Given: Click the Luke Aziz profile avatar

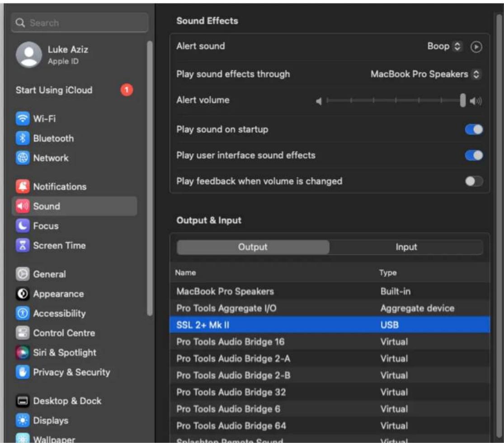Looking at the screenshot, I should coord(29,55).
